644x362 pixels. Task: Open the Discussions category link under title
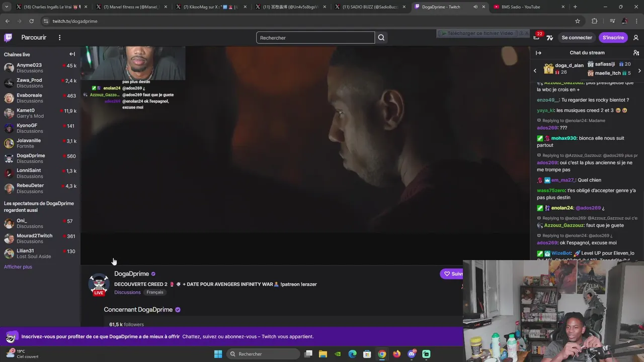(127, 292)
